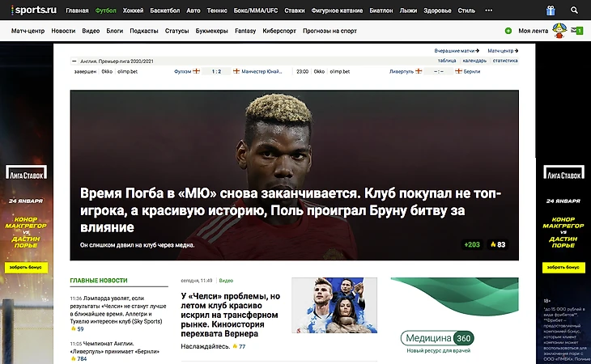Open the Новости submenu item

(x=63, y=31)
